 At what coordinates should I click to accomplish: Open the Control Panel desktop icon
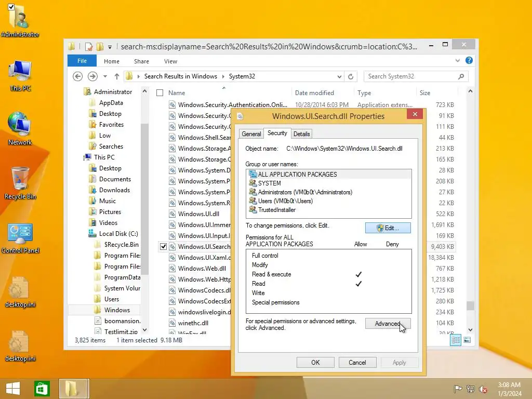point(20,238)
